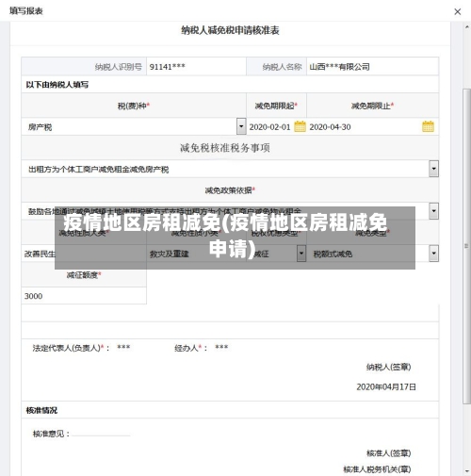The image size is (471, 476).
Task: Expand the 减免政策依据 dropdown arrow
Action: (x=433, y=211)
